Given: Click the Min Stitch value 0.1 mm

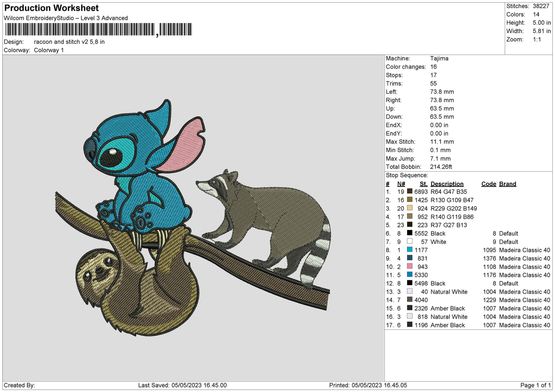Looking at the screenshot, I should tap(440, 150).
